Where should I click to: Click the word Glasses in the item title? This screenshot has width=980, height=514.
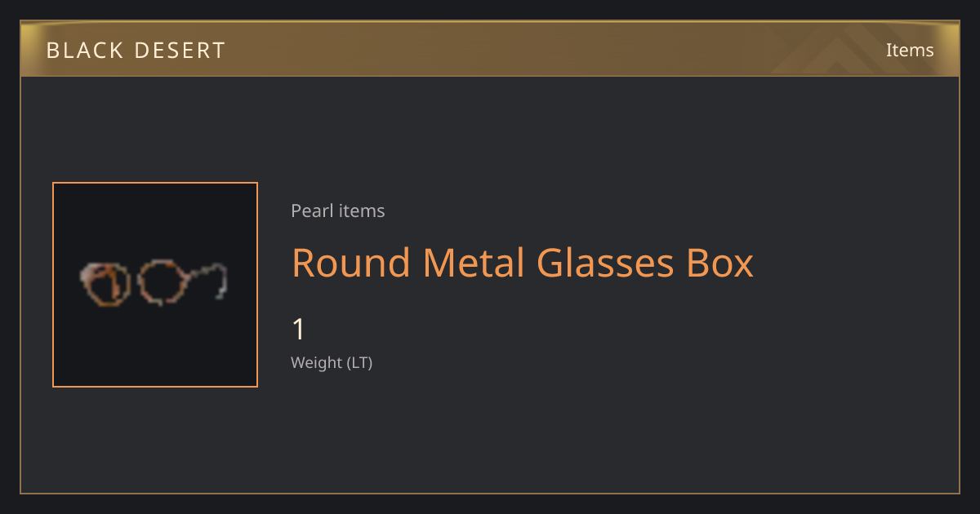coord(605,263)
